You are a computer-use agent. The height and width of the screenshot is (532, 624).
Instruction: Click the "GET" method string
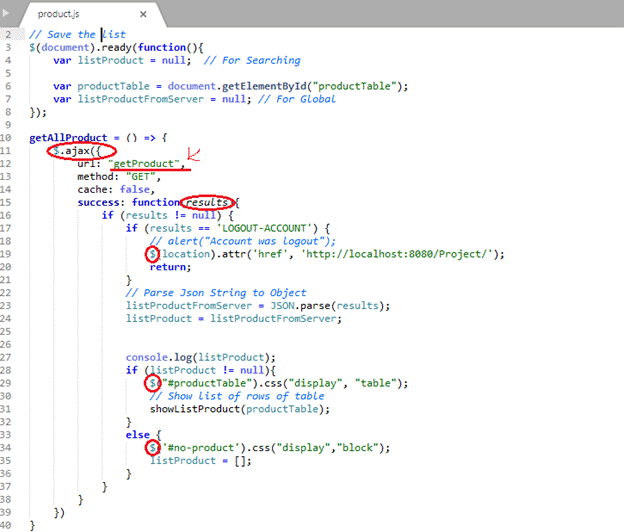[140, 177]
